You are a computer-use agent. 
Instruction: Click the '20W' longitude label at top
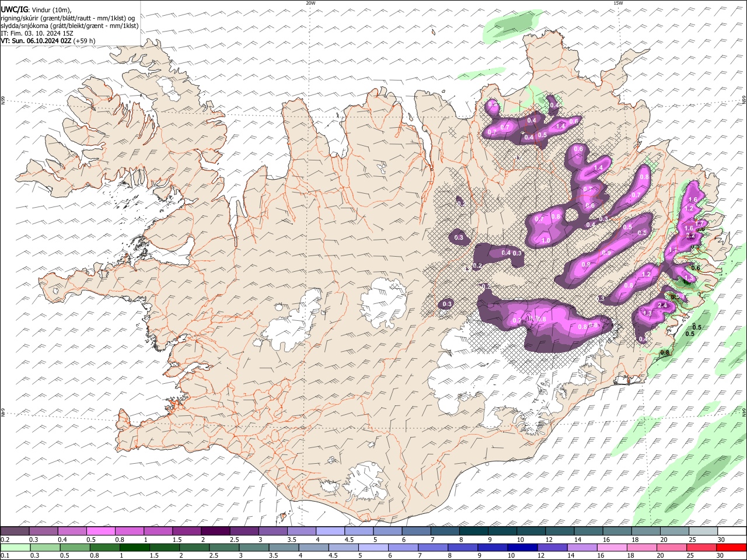tap(310, 3)
